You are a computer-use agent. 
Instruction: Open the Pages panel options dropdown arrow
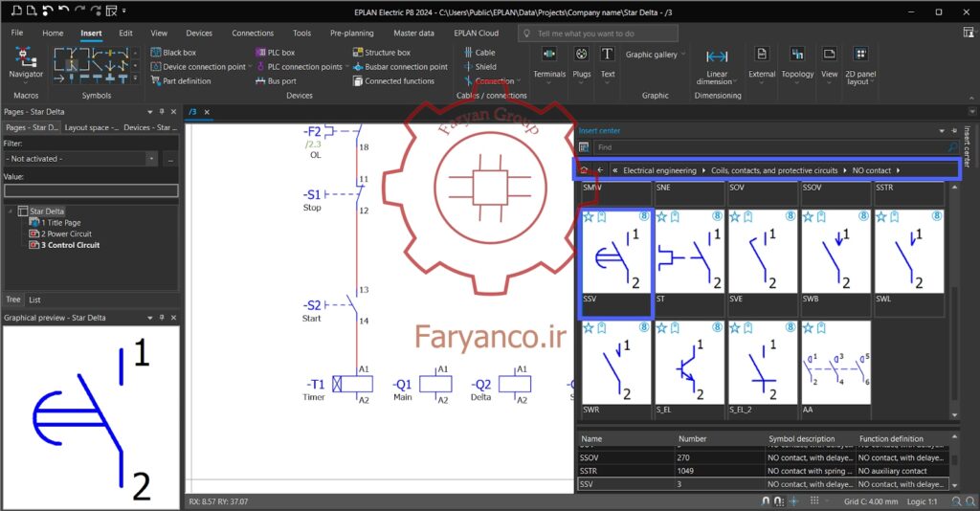click(150, 111)
